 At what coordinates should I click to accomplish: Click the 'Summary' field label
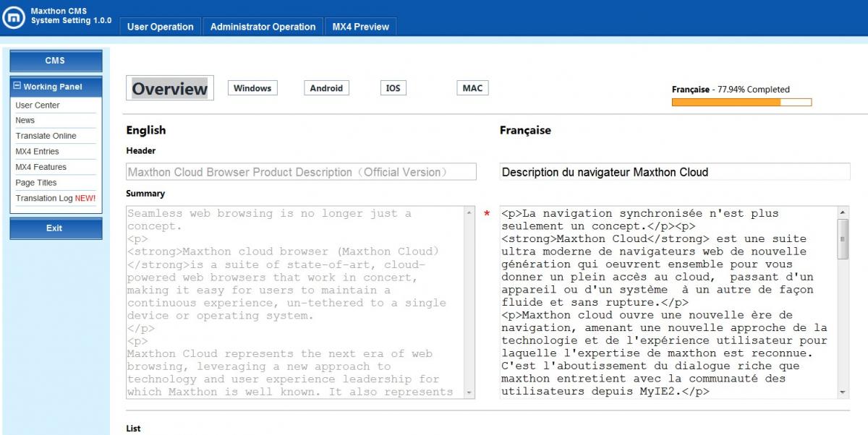click(145, 194)
